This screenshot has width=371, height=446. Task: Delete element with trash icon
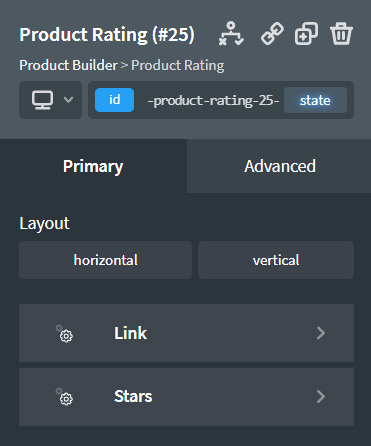(x=341, y=34)
